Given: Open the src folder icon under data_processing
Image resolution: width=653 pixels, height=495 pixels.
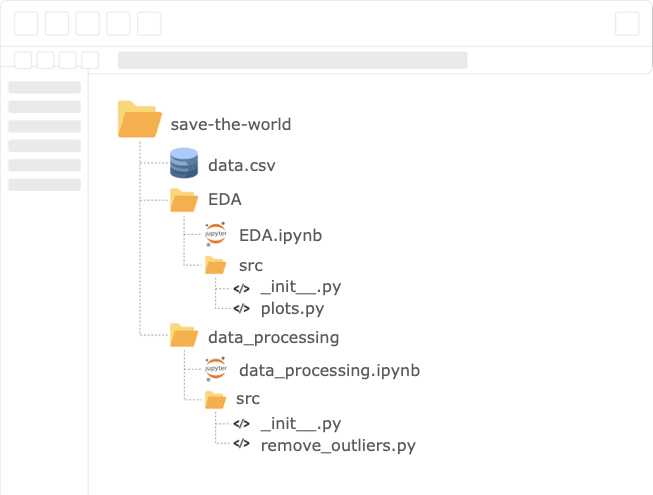Looking at the screenshot, I should (215, 400).
